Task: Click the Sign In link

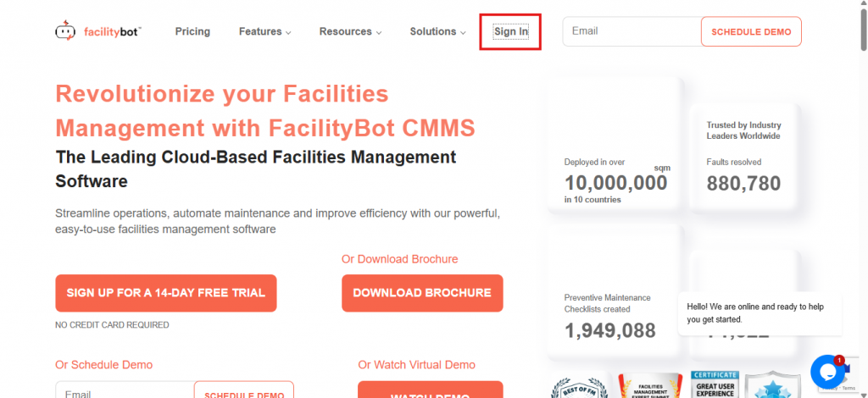Action: [511, 31]
